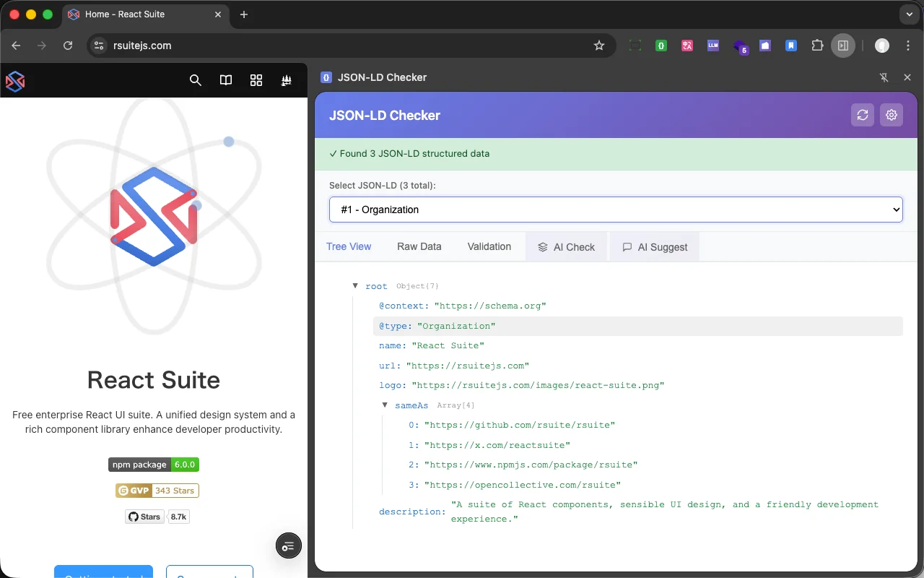
Task: Click the pink translate extension icon
Action: pos(687,46)
